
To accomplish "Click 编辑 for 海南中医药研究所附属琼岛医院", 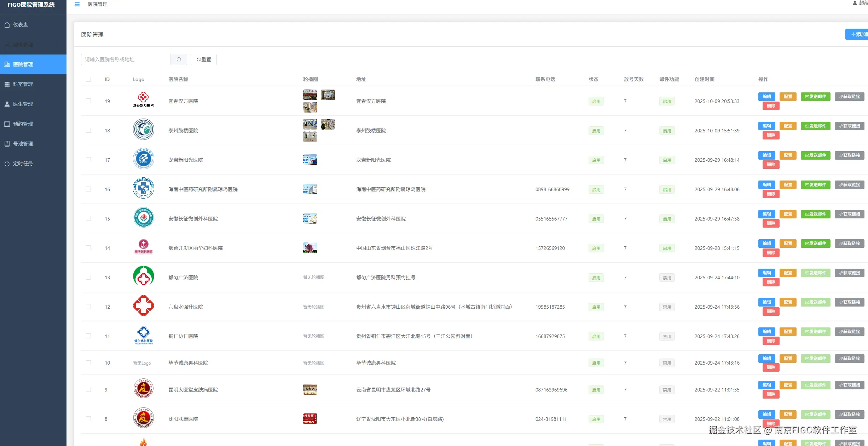I will (766, 185).
